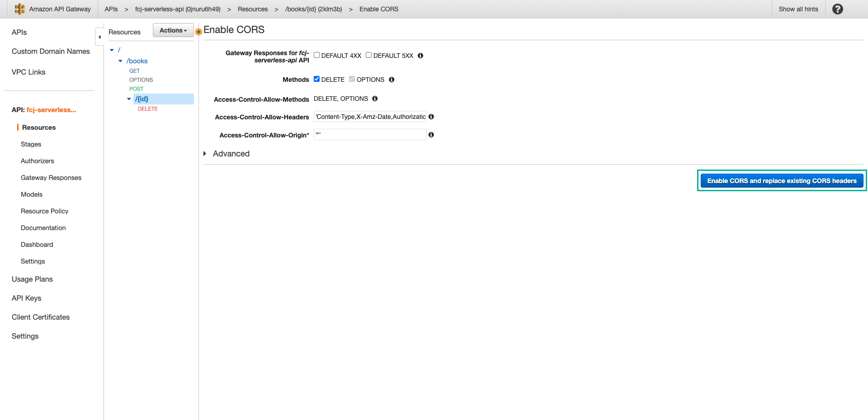Open APIs in the left sidebar
The width and height of the screenshot is (868, 420).
click(19, 32)
